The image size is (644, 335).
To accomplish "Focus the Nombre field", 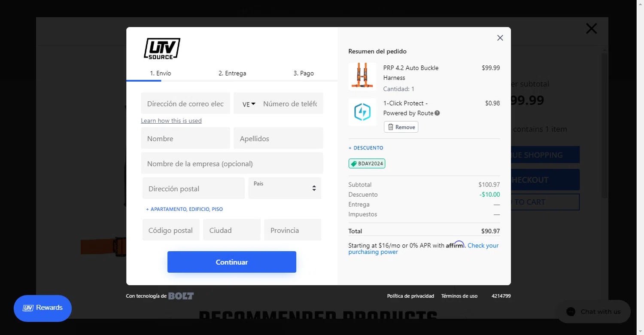I will point(185,138).
